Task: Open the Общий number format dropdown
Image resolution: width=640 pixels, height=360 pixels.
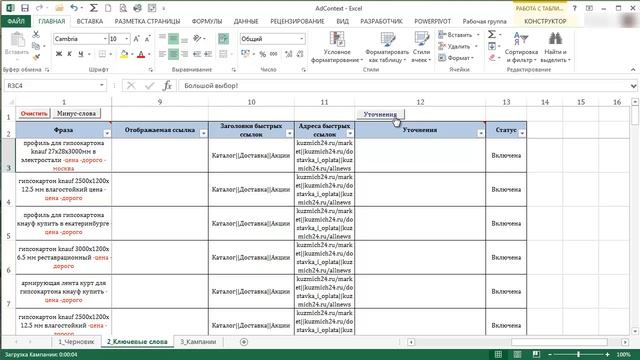Action: 302,39
